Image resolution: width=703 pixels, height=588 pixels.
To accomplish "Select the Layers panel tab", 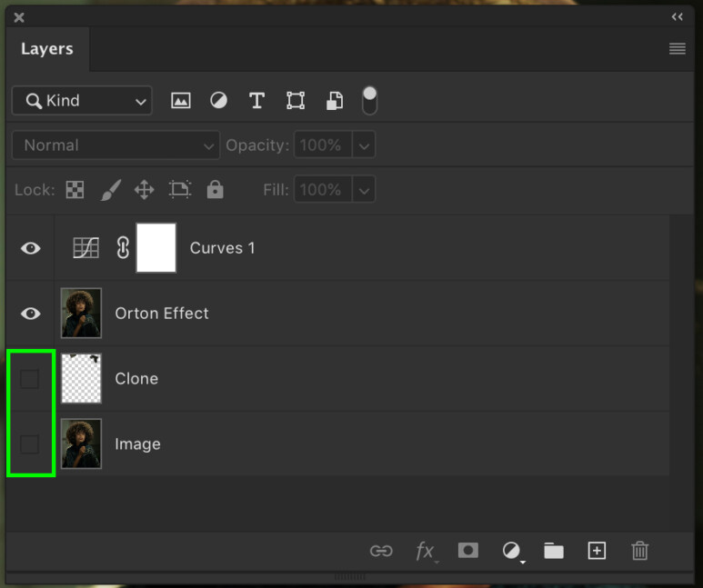I will coord(47,49).
